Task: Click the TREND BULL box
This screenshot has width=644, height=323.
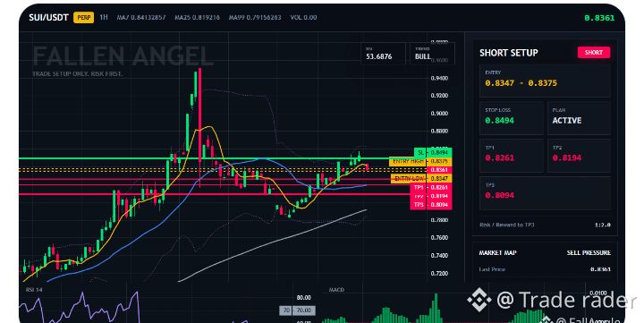Action: (432, 54)
